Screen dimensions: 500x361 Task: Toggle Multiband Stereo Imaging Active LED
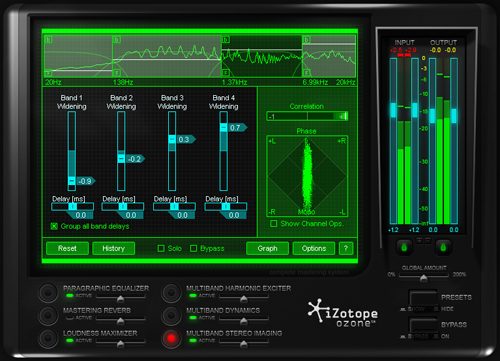point(193,340)
